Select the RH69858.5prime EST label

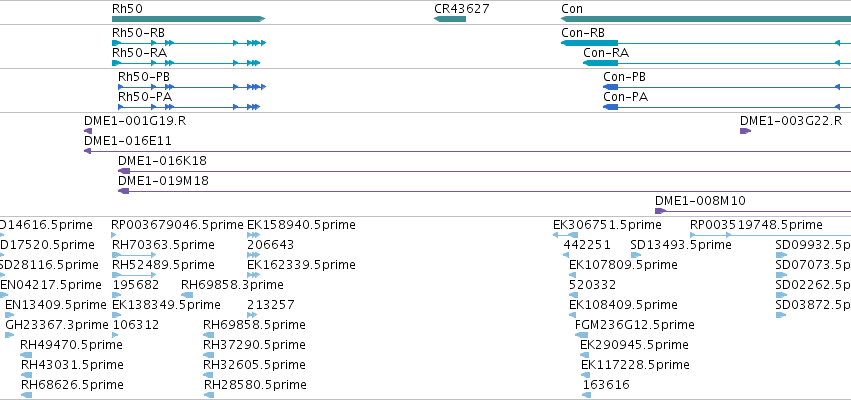254,325
